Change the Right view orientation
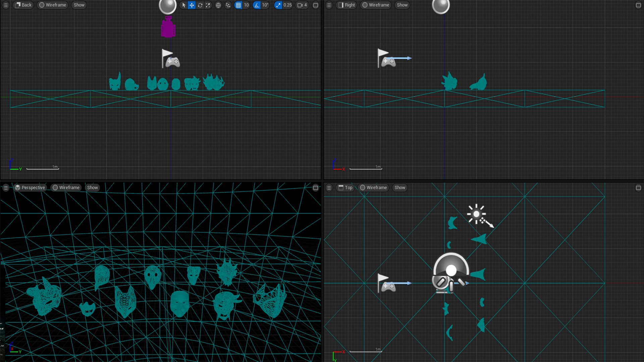The image size is (644, 362). point(346,5)
